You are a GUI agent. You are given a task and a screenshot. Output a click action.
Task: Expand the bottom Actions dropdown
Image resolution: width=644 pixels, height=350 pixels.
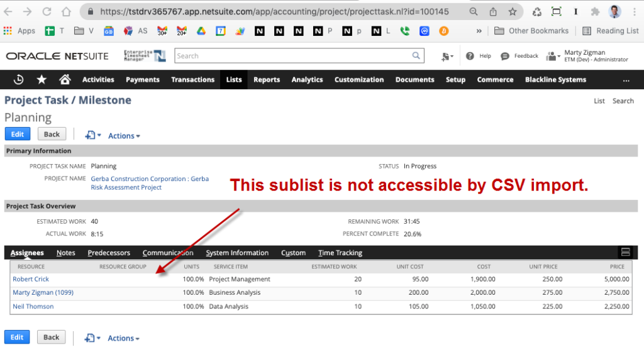[124, 338]
